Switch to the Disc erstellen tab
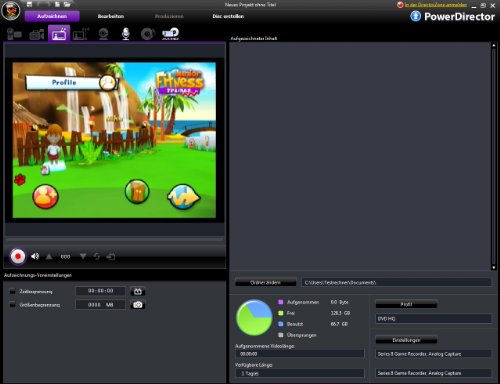The height and width of the screenshot is (384, 500). pos(228,16)
